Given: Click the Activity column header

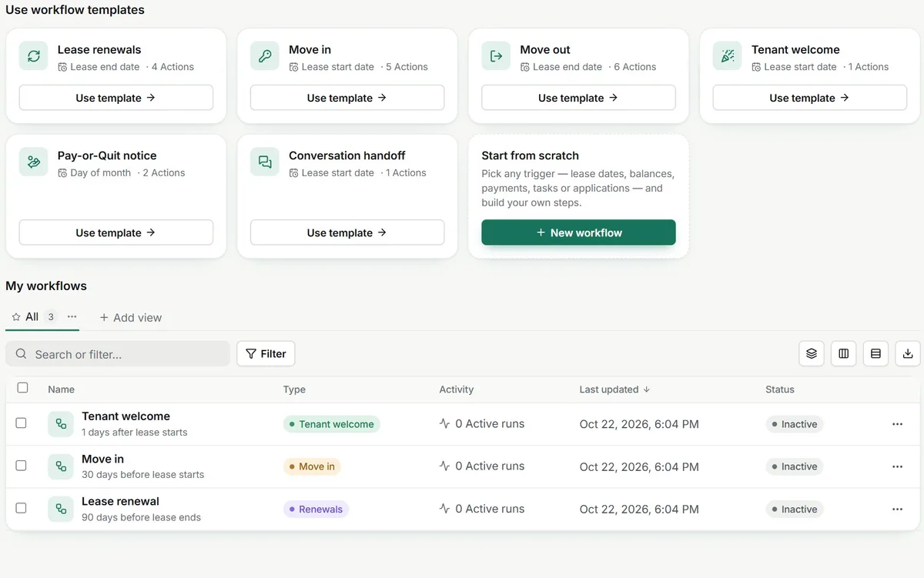Looking at the screenshot, I should pyautogui.click(x=457, y=389).
